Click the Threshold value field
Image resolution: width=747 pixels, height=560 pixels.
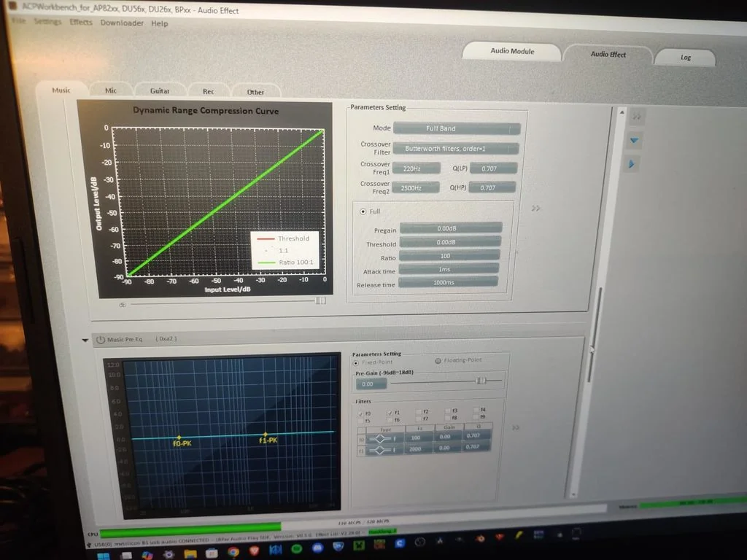pyautogui.click(x=450, y=242)
